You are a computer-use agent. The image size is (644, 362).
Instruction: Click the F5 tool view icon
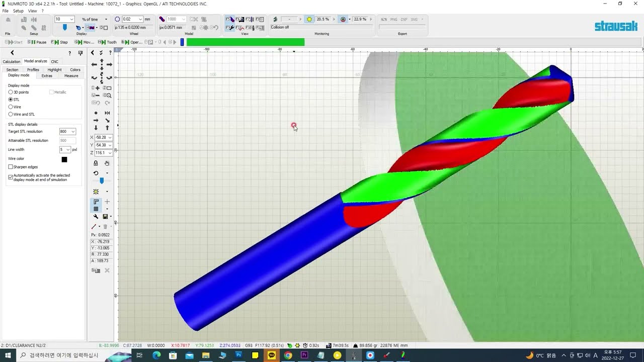tap(230, 20)
